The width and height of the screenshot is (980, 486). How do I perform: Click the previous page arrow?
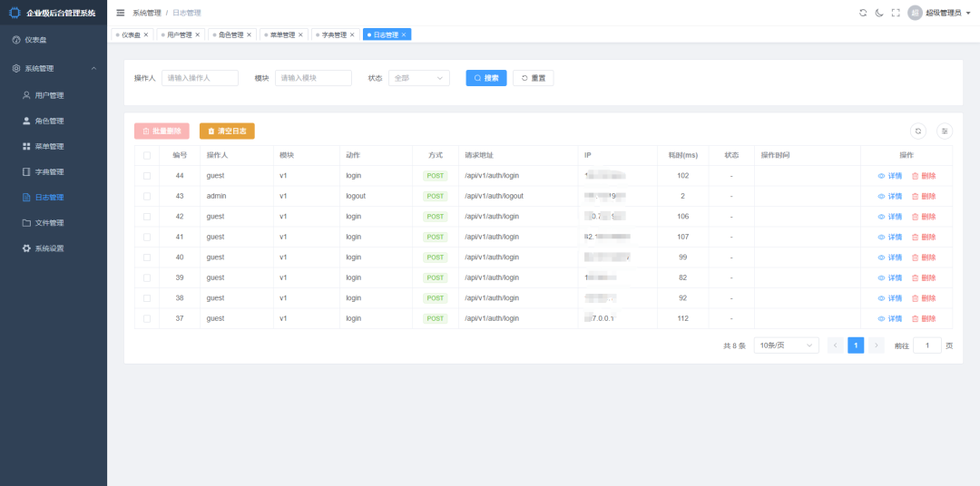(836, 345)
